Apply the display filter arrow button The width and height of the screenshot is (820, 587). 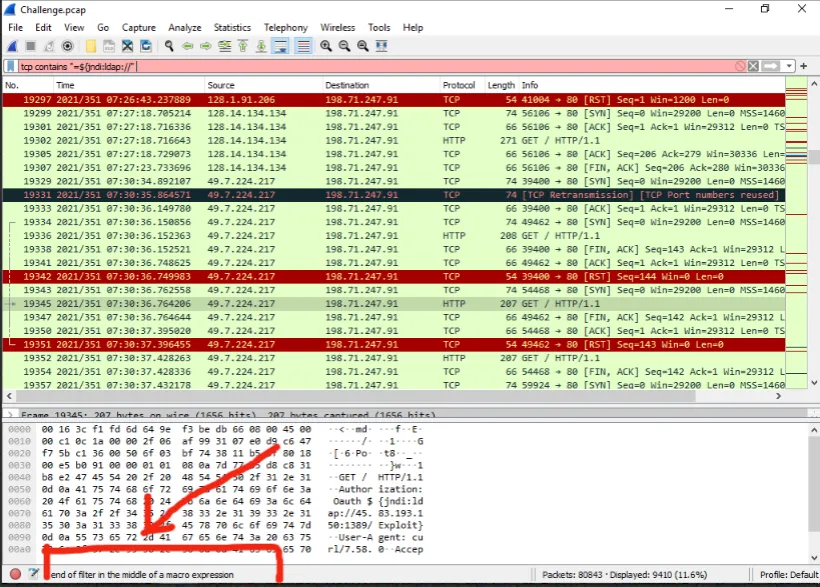pyautogui.click(x=770, y=66)
